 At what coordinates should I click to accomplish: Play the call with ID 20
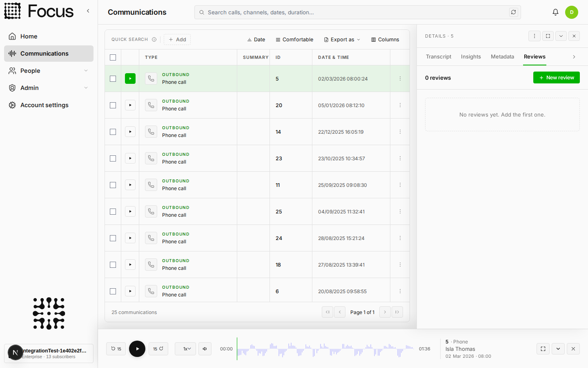click(130, 105)
